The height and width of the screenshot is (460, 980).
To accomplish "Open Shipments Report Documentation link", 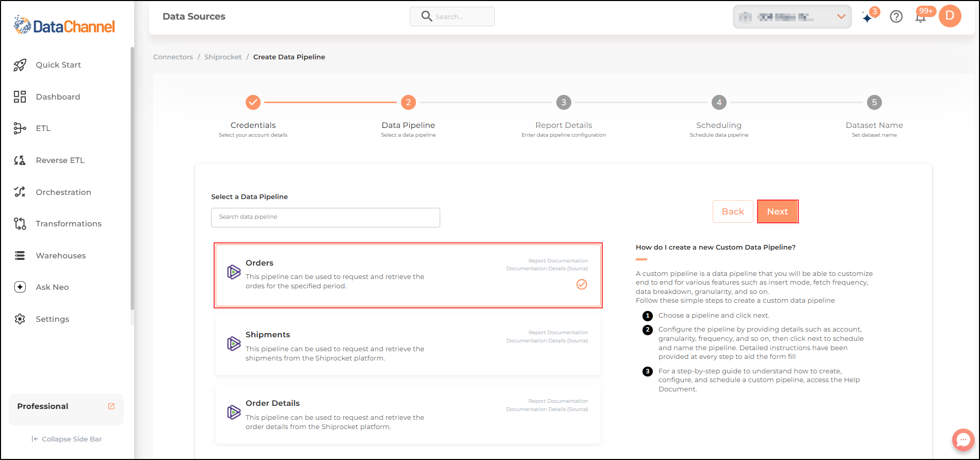I will point(558,332).
